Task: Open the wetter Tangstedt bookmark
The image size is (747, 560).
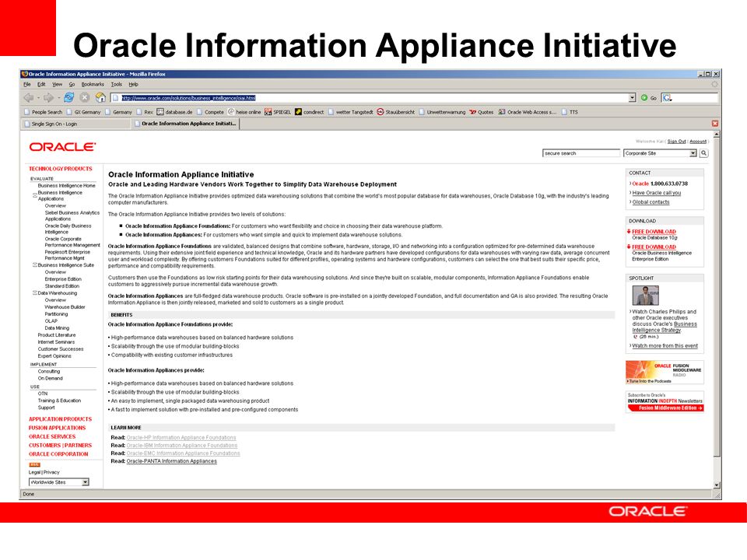Action: point(351,112)
